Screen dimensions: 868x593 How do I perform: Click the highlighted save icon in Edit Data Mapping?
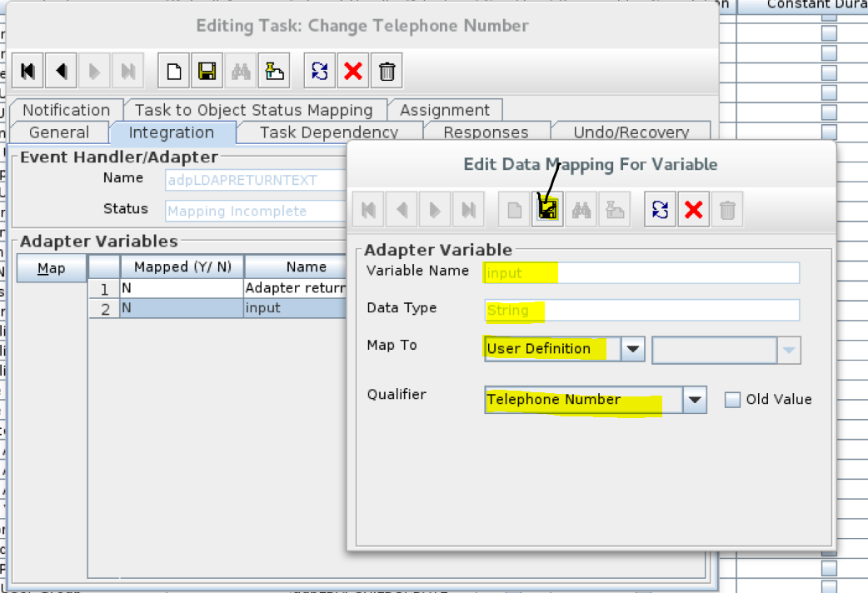point(546,209)
